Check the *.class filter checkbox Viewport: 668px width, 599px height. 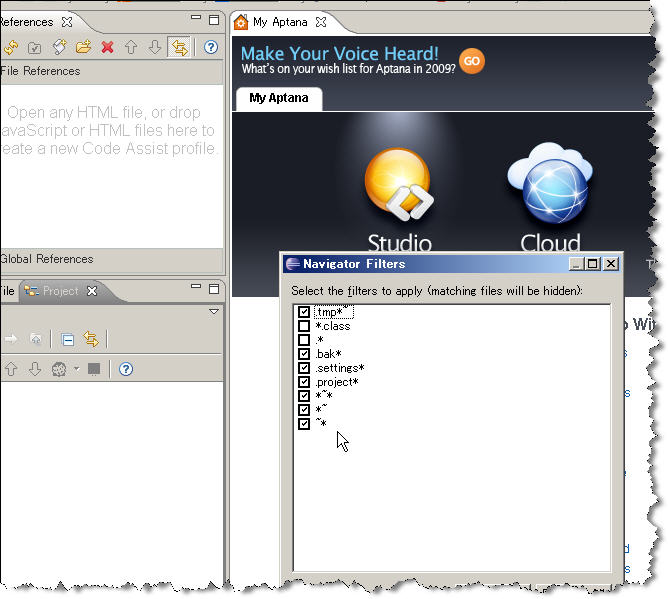coord(304,326)
